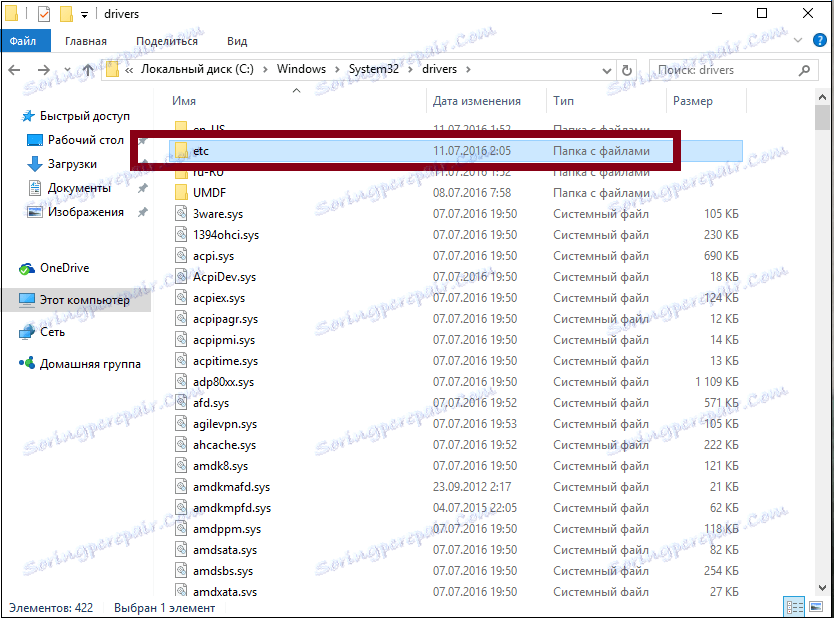
Task: Open the Поделиться ribbon tab
Action: (166, 41)
